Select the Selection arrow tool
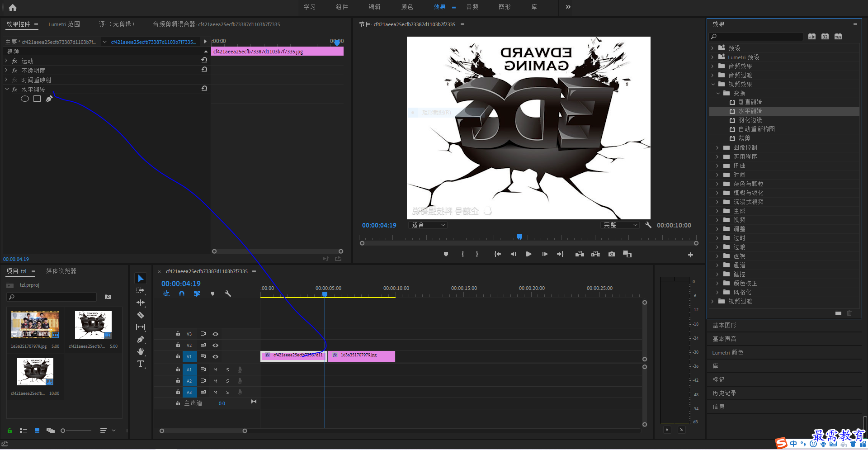 point(141,278)
